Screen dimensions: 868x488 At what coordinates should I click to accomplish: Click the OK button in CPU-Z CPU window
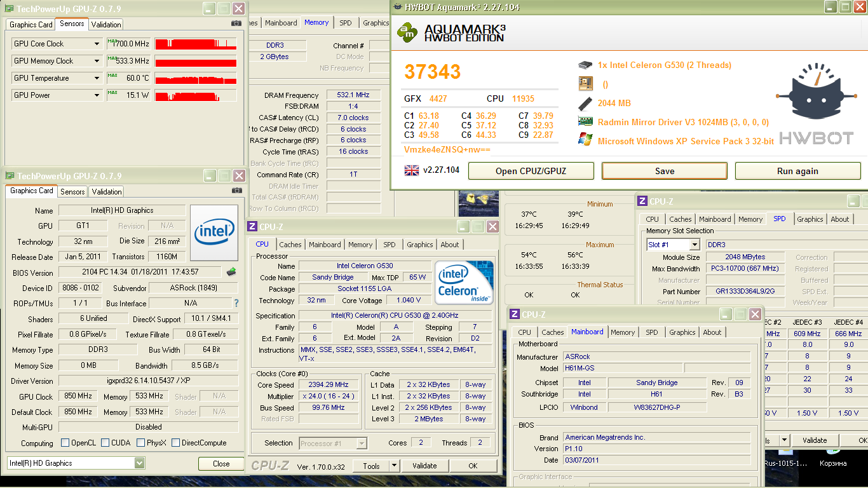point(473,466)
